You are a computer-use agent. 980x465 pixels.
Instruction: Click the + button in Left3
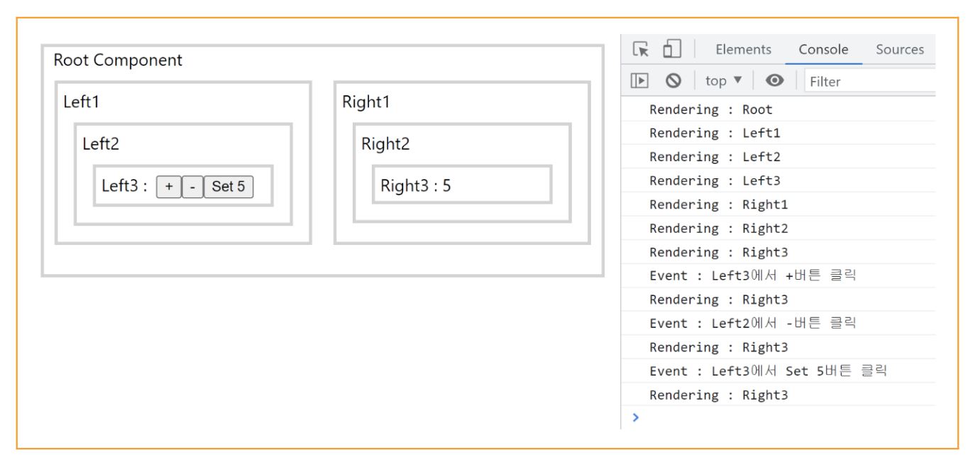click(169, 187)
